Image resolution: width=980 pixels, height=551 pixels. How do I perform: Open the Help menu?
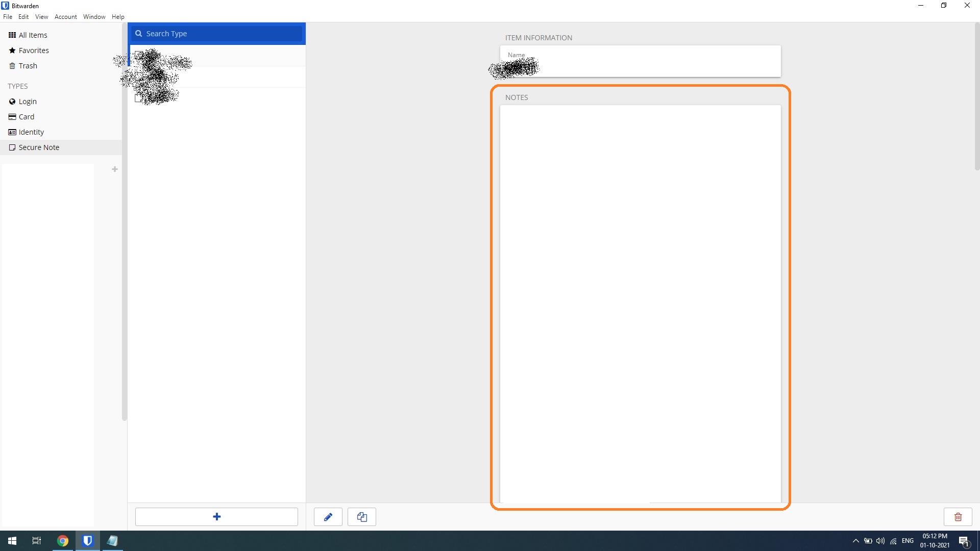(x=118, y=17)
